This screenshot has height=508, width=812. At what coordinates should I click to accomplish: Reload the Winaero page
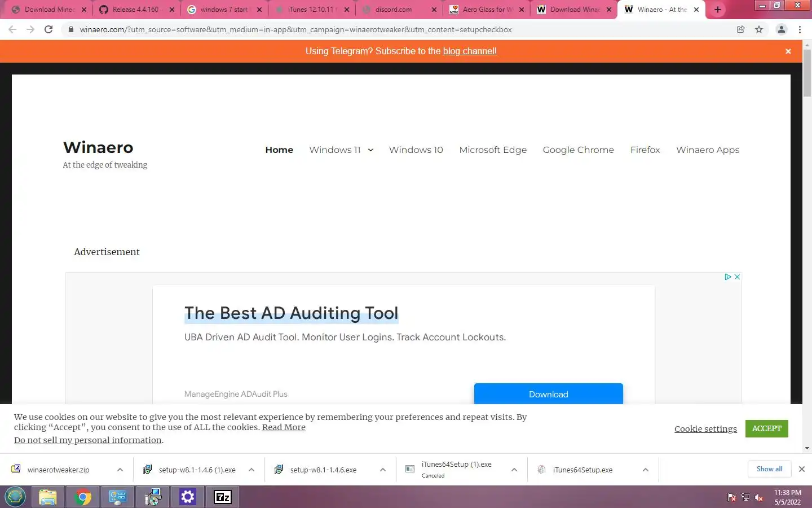[48, 29]
